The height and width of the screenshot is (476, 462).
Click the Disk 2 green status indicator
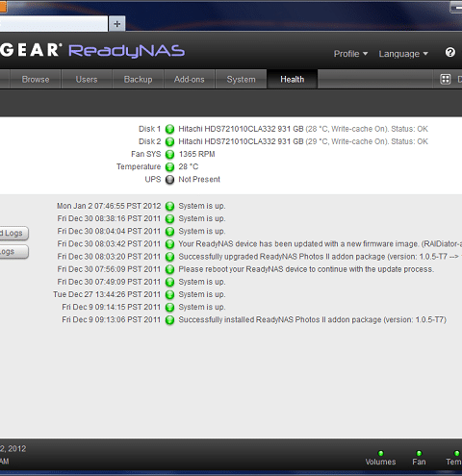click(x=169, y=141)
